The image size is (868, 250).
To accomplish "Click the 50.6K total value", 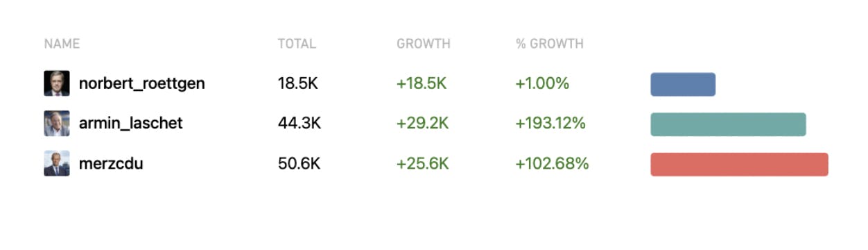I will click(300, 164).
